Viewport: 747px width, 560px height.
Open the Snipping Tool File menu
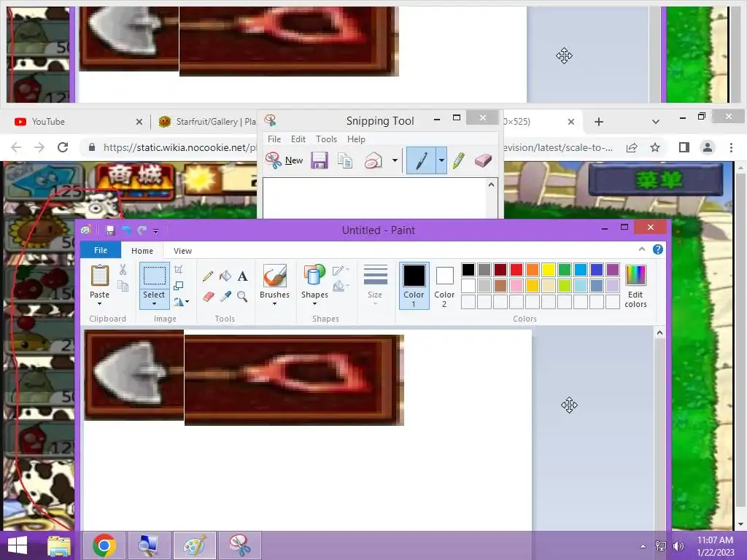coord(274,139)
